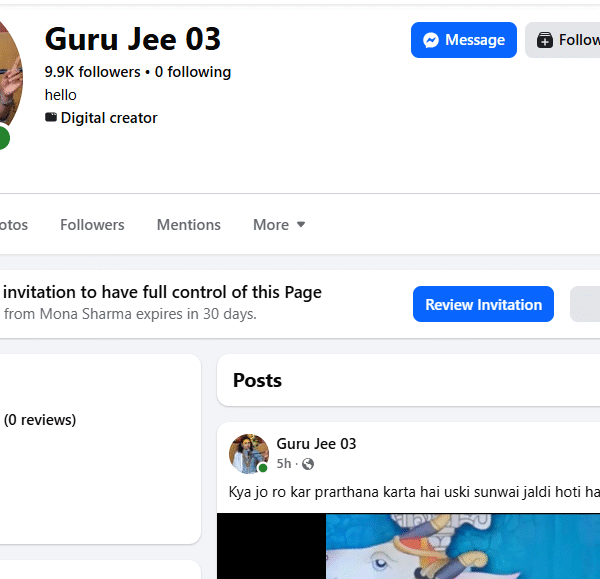Click the 0 following link
The image size is (600, 579).
pos(192,72)
